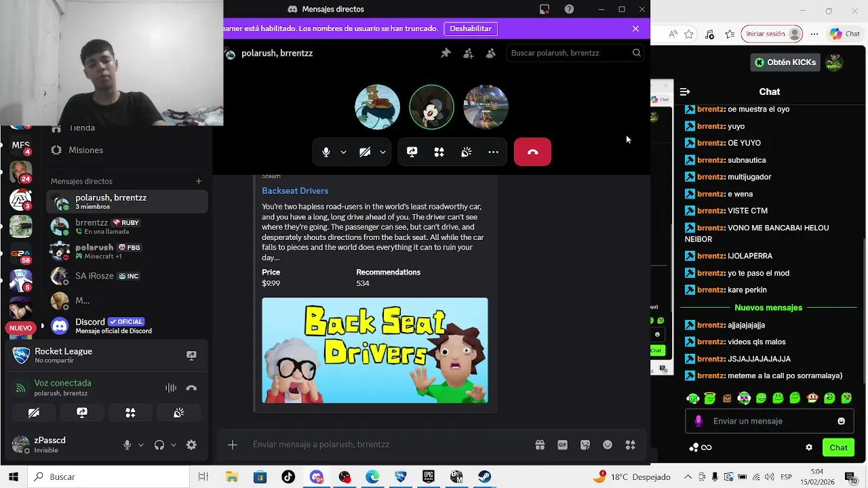The width and height of the screenshot is (868, 488).
Task: Mute microphone in the call controls
Action: [x=326, y=152]
